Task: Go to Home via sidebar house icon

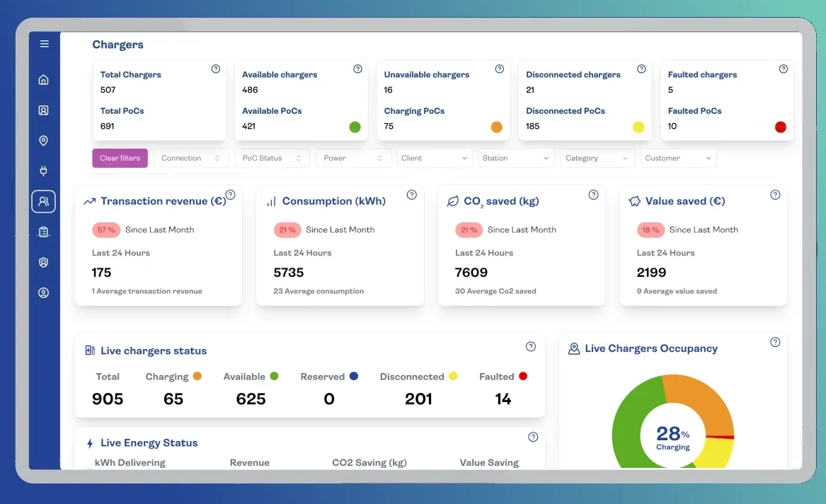Action: click(44, 80)
